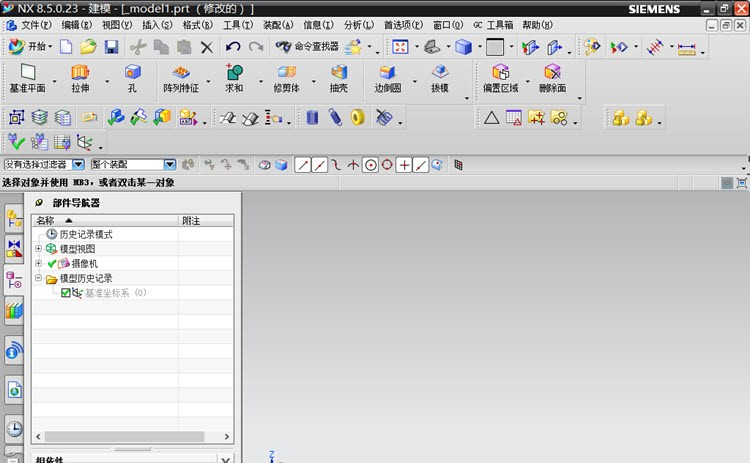Click the navigator horizontal scrollbar
755x463 pixels.
pos(124,437)
